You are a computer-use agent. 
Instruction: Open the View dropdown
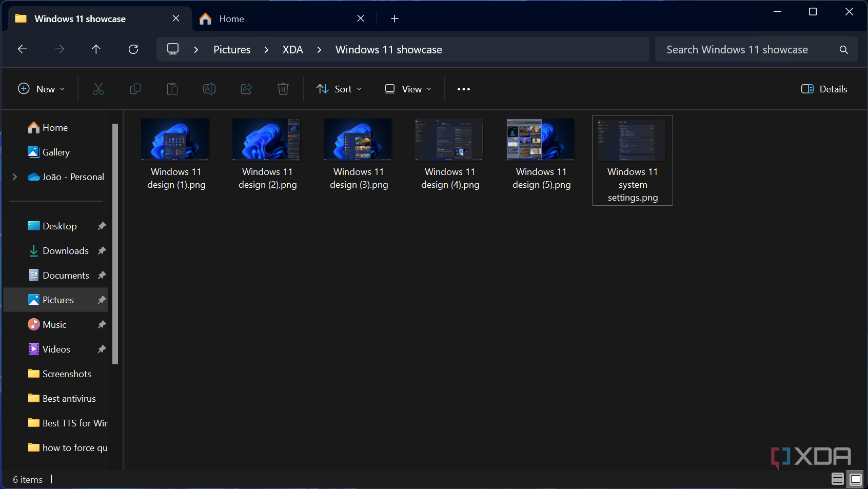coord(408,89)
